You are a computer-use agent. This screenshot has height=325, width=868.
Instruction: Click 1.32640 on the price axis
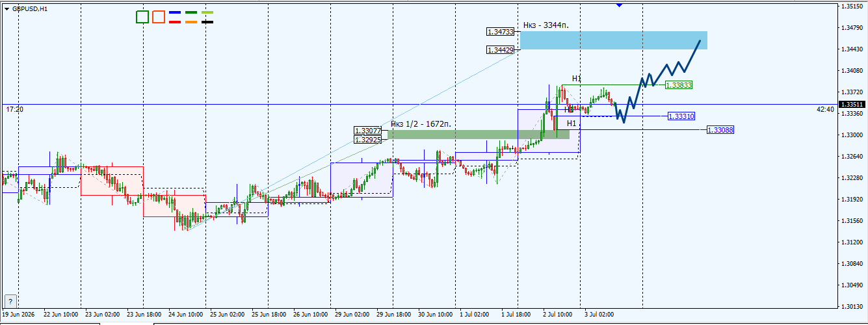point(852,156)
